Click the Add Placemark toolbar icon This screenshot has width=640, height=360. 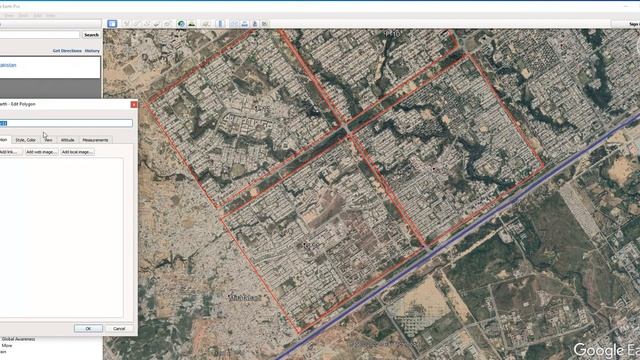127,24
